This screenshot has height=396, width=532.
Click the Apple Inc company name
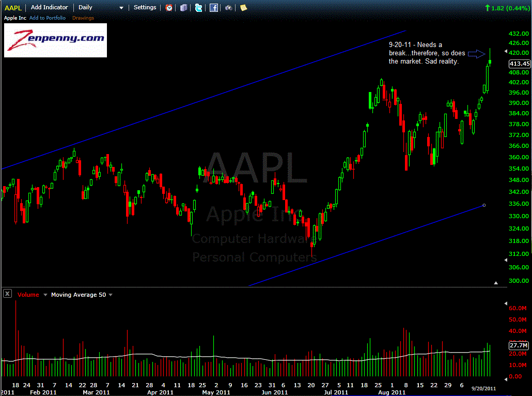[15, 18]
